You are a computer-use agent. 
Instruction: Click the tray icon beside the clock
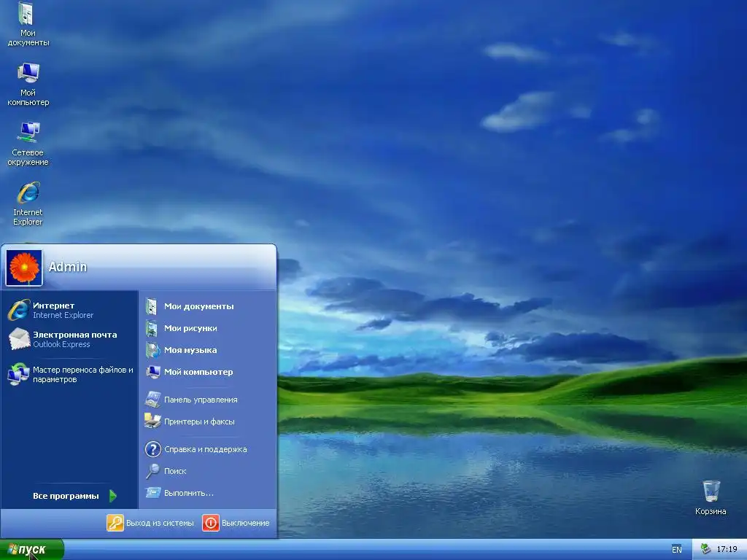click(705, 549)
